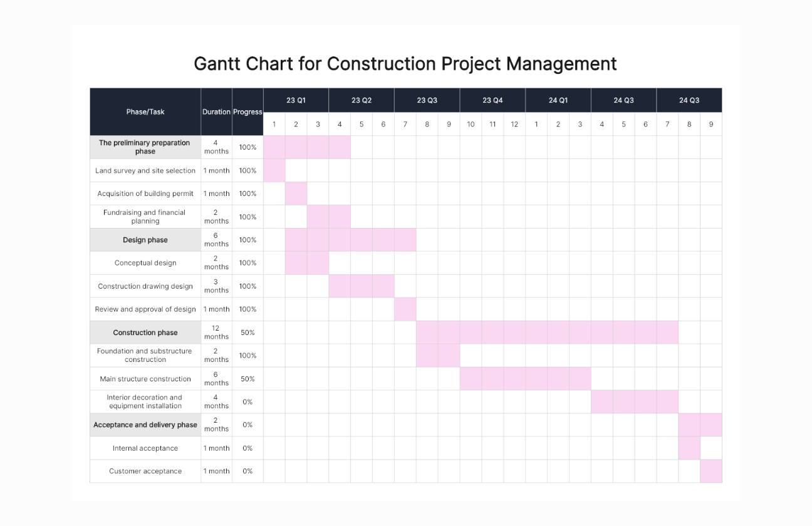Click the Land survey and site selection task
The image size is (812, 526).
[x=145, y=170]
